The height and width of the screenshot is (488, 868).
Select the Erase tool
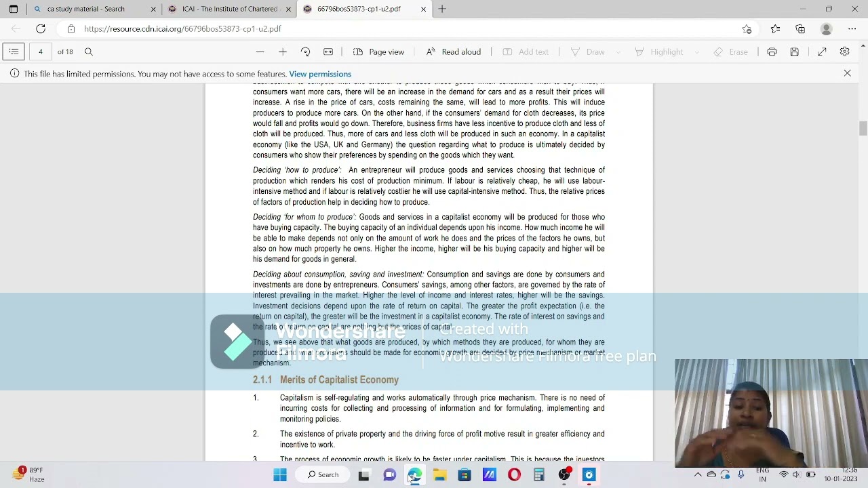[731, 52]
